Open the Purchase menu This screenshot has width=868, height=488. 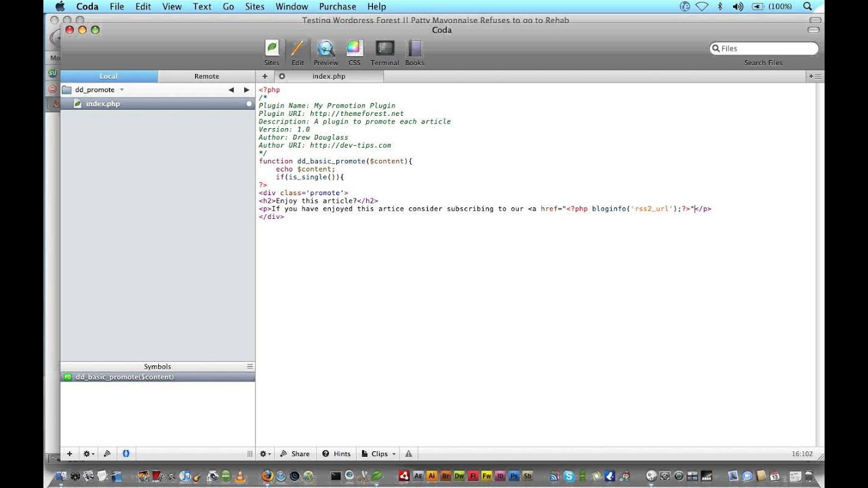click(338, 6)
